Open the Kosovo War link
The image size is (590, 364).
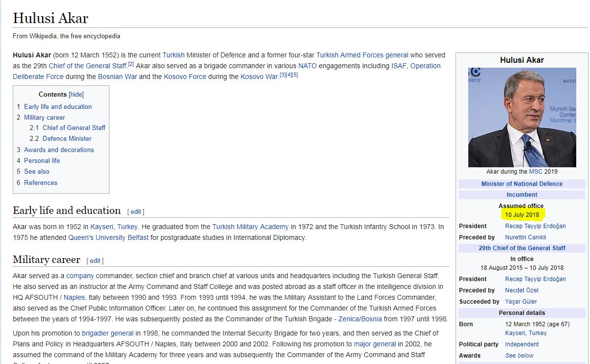pyautogui.click(x=259, y=77)
